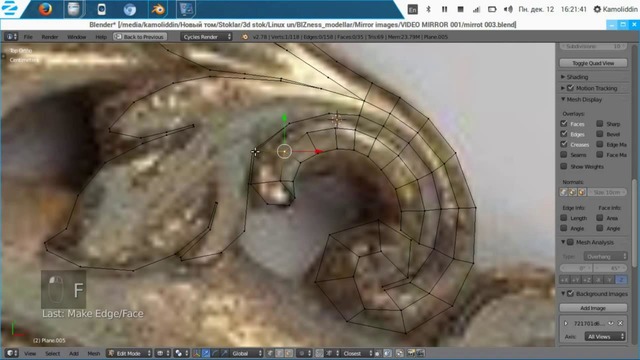This screenshot has height=360, width=640.
Task: Click the -Z axis button
Action: tap(621, 280)
